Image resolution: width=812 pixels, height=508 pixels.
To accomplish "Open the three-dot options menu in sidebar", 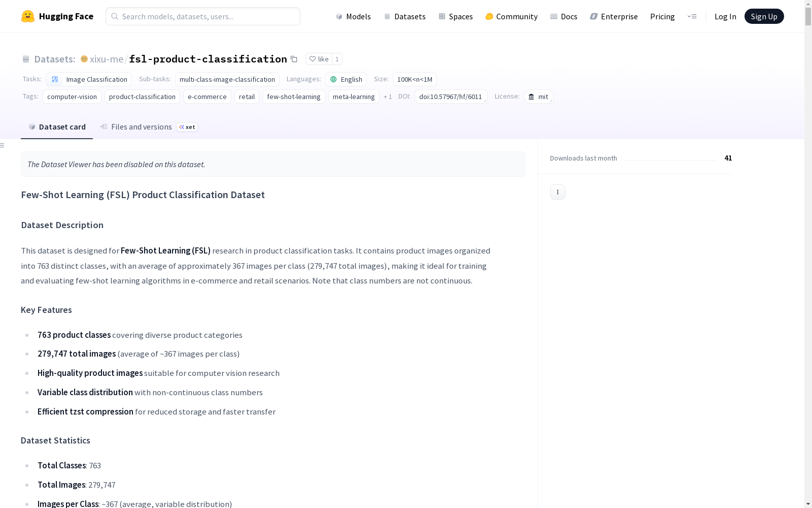I will point(558,192).
